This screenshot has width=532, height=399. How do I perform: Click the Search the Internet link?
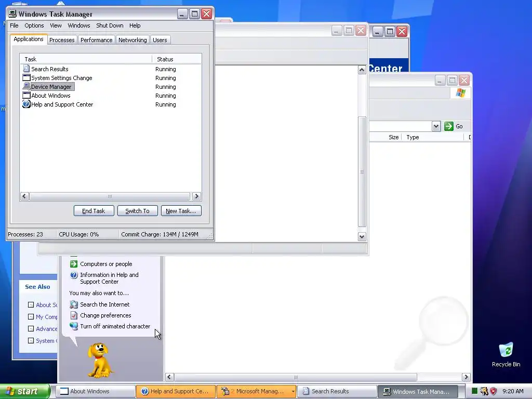coord(105,304)
